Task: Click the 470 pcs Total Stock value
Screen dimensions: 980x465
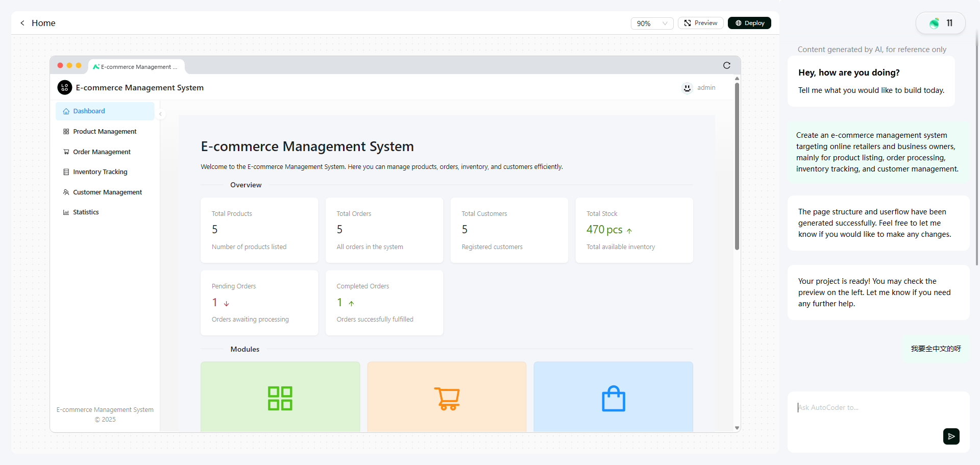Action: point(604,230)
